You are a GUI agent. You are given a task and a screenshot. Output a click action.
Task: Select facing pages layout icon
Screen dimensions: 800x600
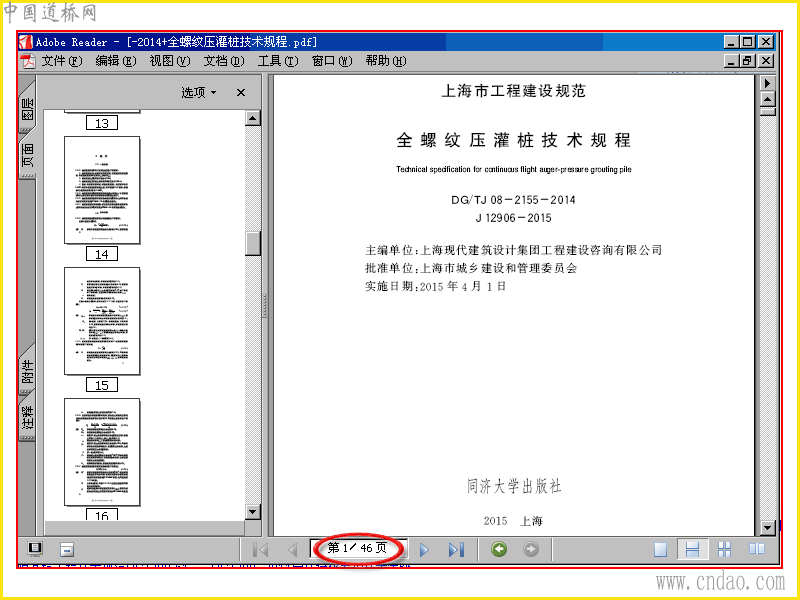point(757,549)
